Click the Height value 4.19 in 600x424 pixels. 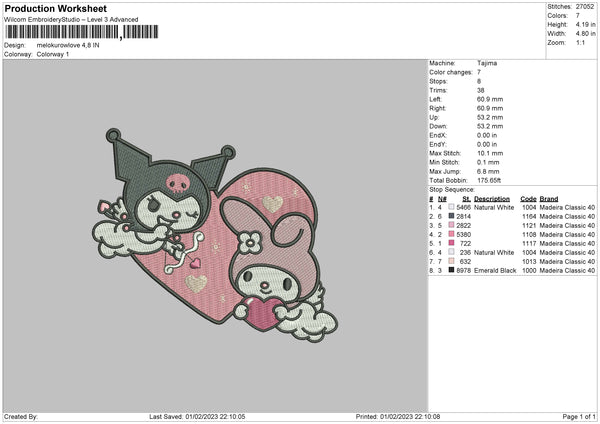(x=585, y=24)
